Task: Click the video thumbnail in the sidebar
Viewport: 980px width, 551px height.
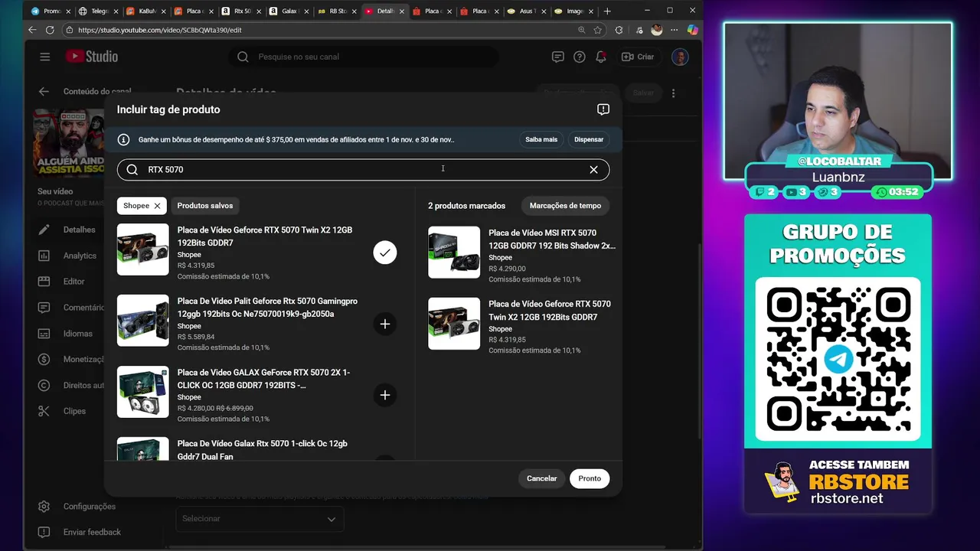Action: (67, 142)
